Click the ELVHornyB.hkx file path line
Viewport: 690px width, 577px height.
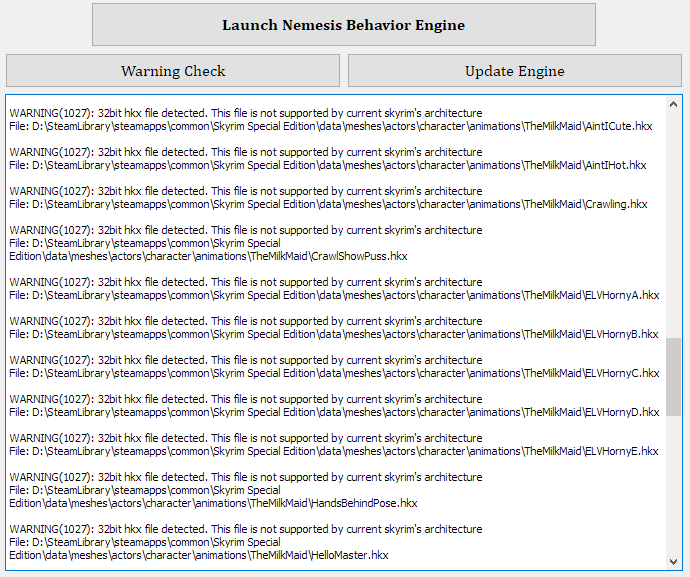pyautogui.click(x=334, y=334)
